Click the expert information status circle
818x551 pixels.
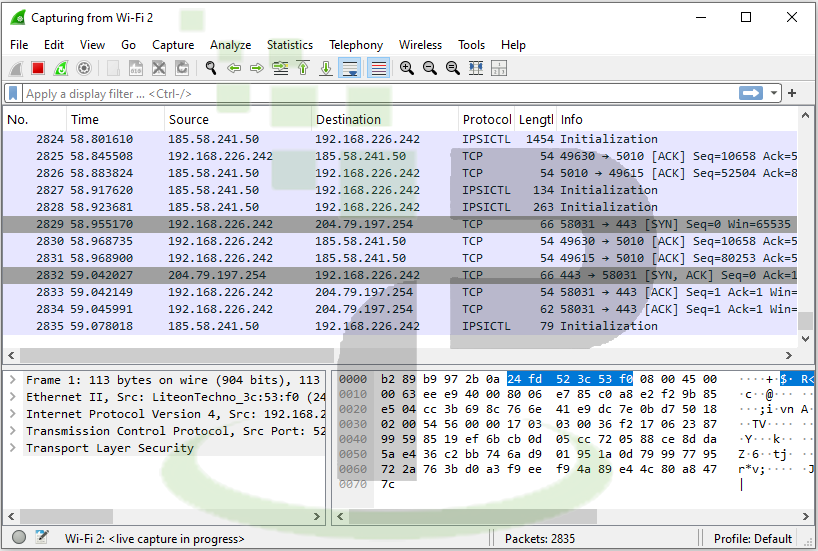point(18,538)
